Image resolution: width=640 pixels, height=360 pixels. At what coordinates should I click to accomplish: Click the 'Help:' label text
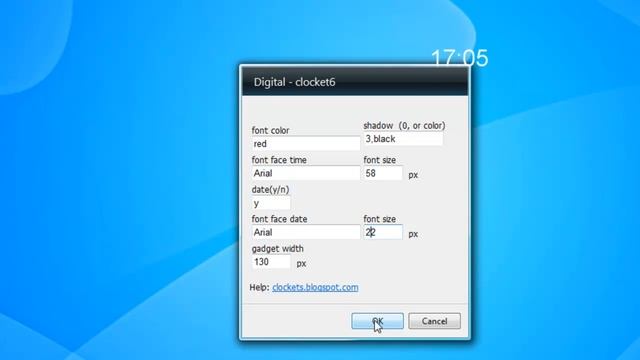point(259,287)
